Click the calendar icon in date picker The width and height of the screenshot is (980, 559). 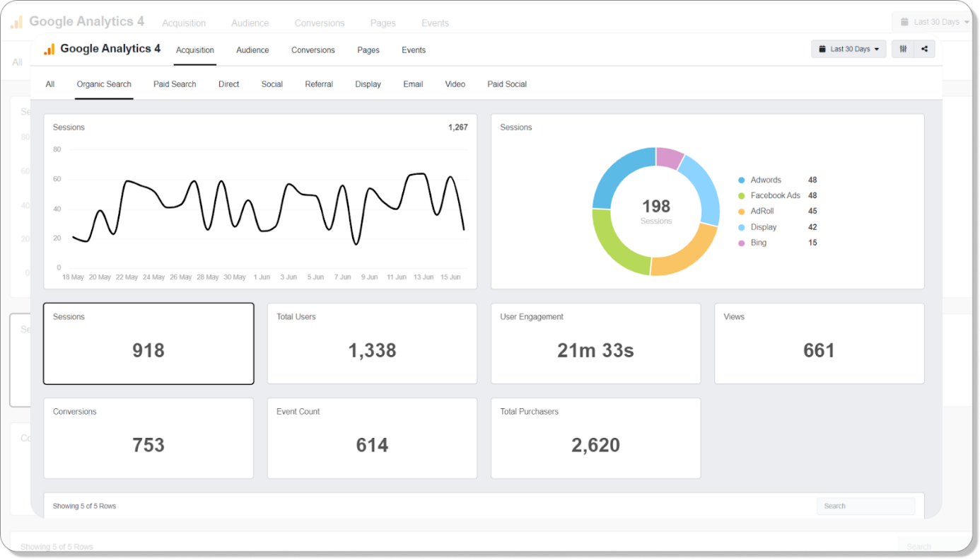tap(822, 50)
